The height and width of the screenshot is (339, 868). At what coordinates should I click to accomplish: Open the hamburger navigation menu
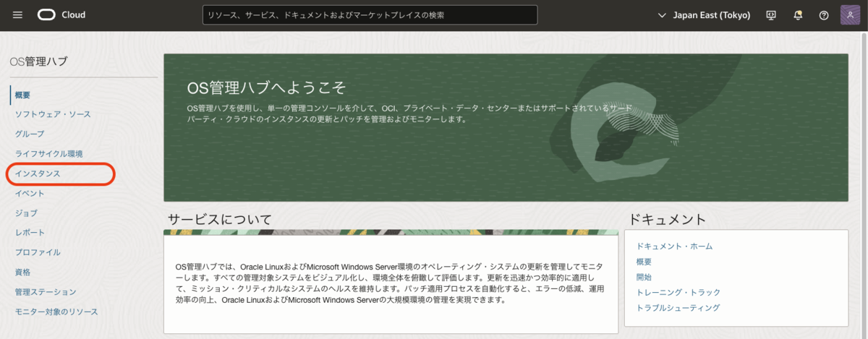(x=18, y=14)
